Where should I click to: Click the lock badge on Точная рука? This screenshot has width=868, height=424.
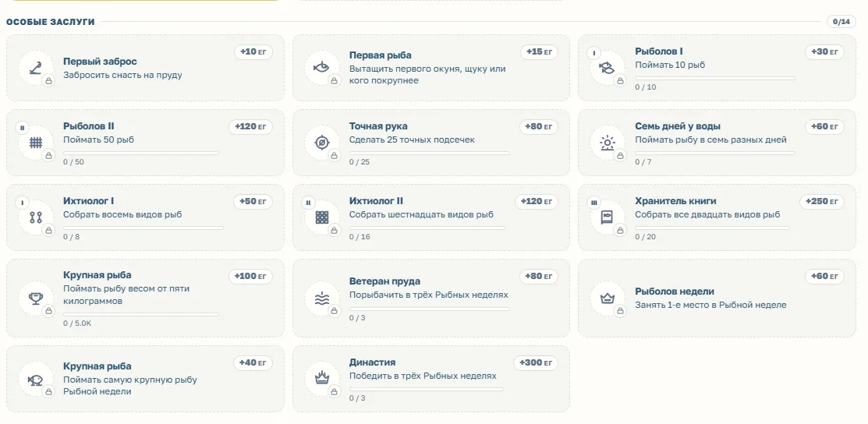coord(334,156)
